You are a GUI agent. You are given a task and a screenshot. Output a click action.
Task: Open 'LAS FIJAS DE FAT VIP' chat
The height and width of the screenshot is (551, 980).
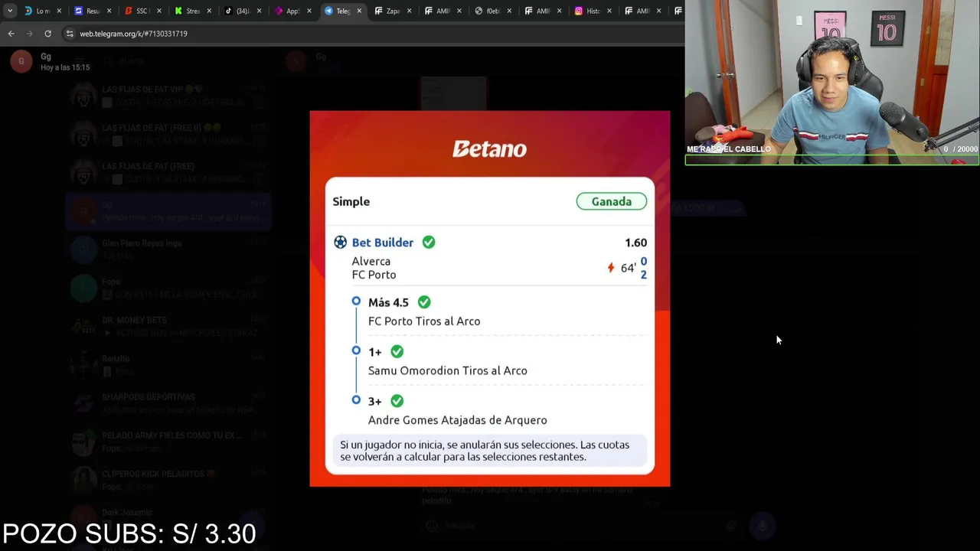168,96
